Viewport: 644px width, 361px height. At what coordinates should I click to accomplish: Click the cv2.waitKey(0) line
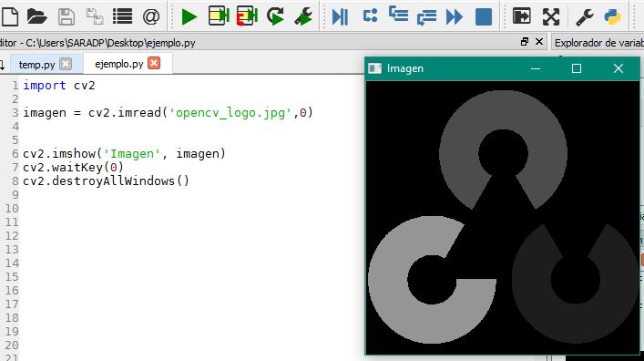(73, 168)
